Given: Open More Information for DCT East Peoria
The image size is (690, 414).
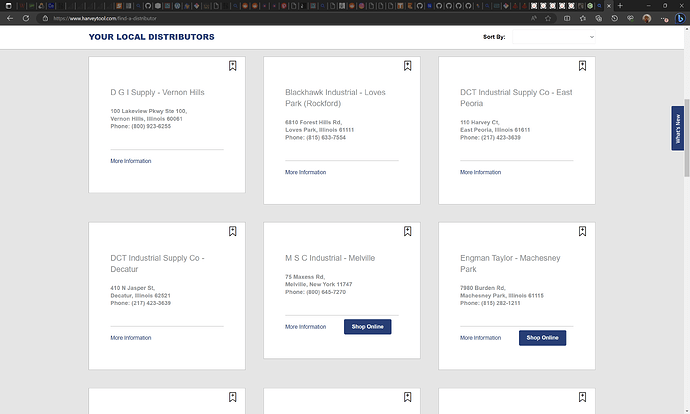Looking at the screenshot, I should [481, 172].
